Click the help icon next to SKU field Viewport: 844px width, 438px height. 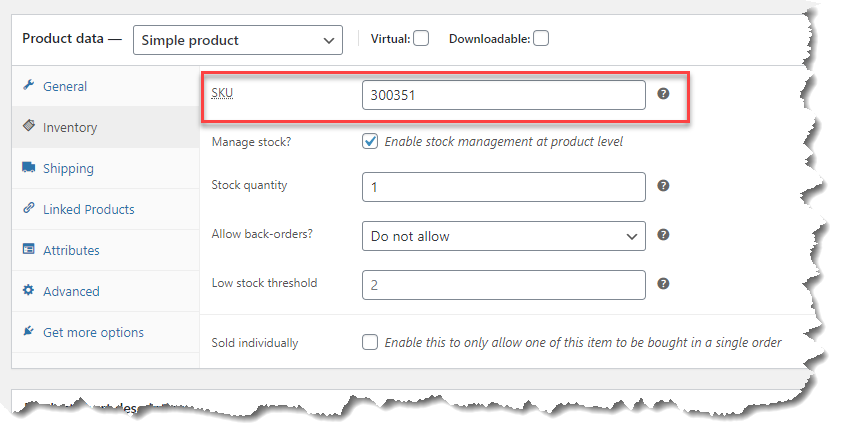click(663, 94)
